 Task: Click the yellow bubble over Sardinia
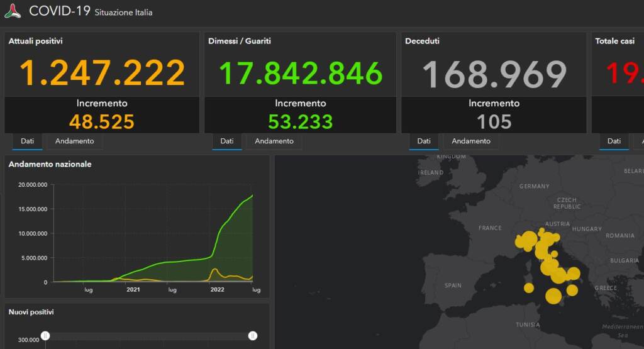pos(528,288)
